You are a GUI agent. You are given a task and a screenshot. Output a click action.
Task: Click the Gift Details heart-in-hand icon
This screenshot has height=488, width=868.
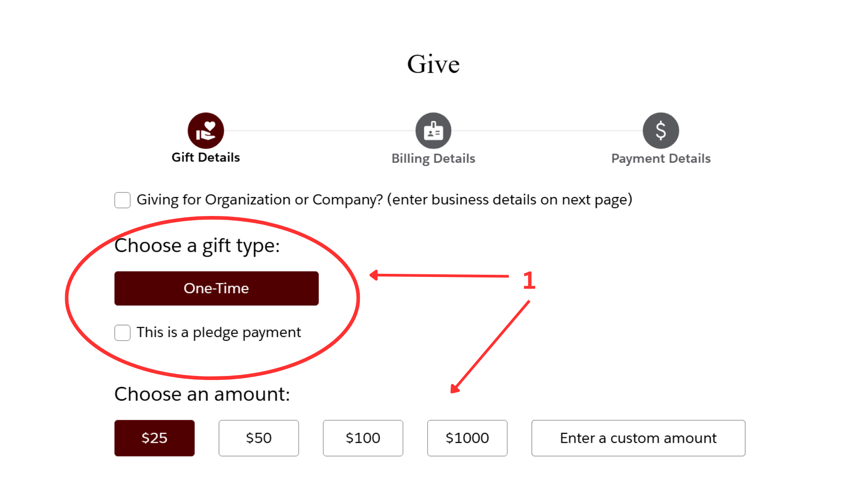click(206, 131)
